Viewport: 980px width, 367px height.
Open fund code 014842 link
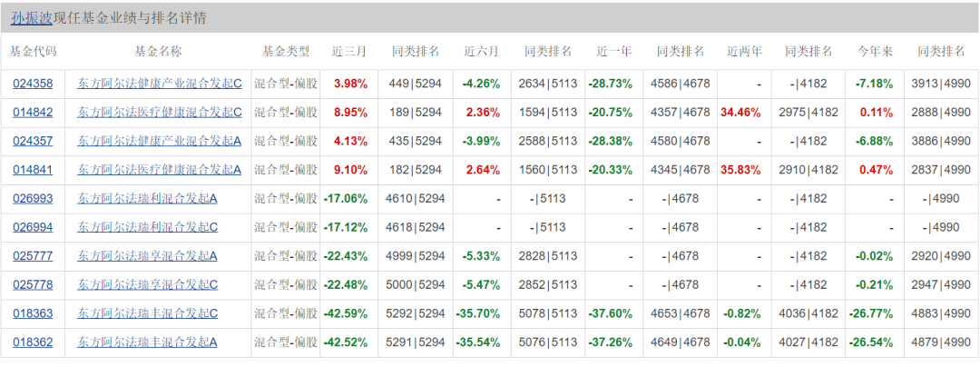(x=33, y=112)
